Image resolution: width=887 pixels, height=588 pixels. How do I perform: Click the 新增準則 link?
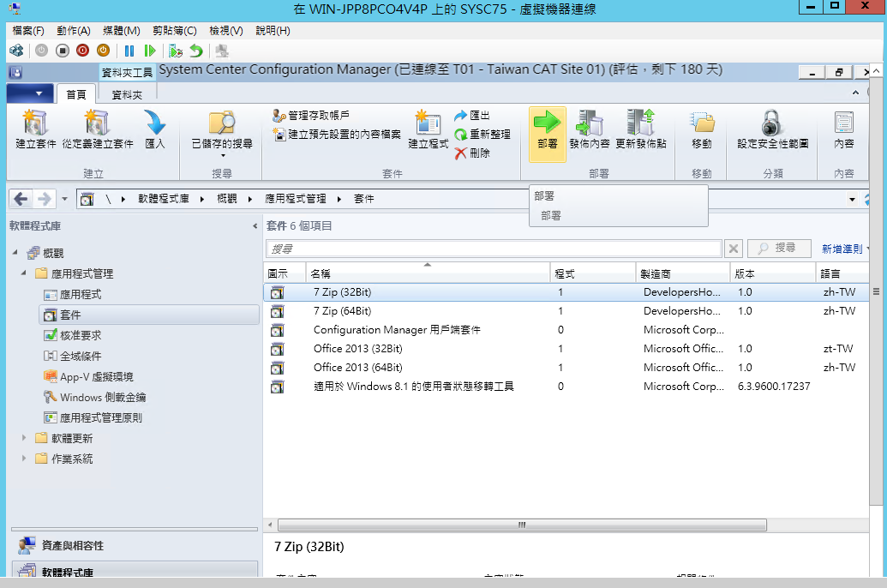pos(842,249)
